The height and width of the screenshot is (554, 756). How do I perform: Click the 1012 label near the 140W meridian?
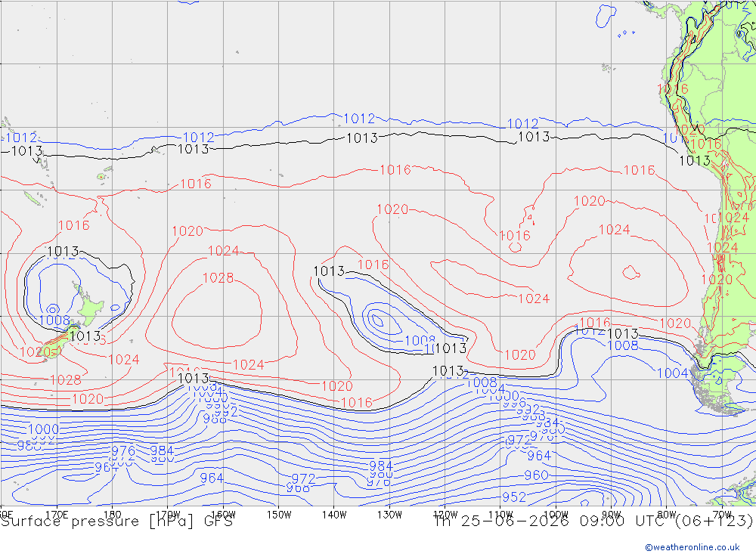pos(359,119)
